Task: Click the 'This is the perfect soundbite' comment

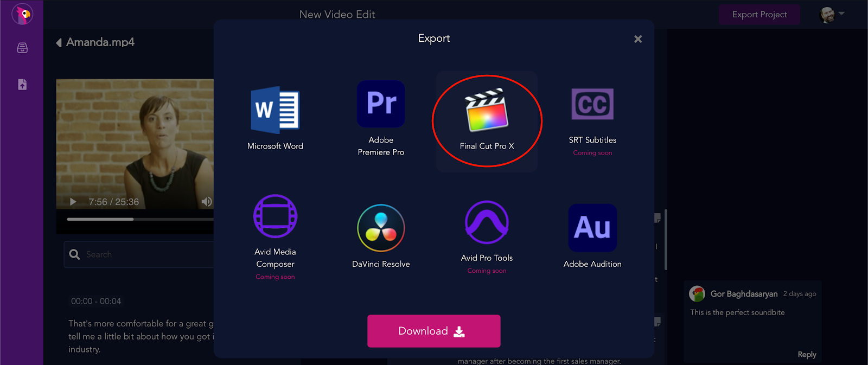Action: point(737,312)
